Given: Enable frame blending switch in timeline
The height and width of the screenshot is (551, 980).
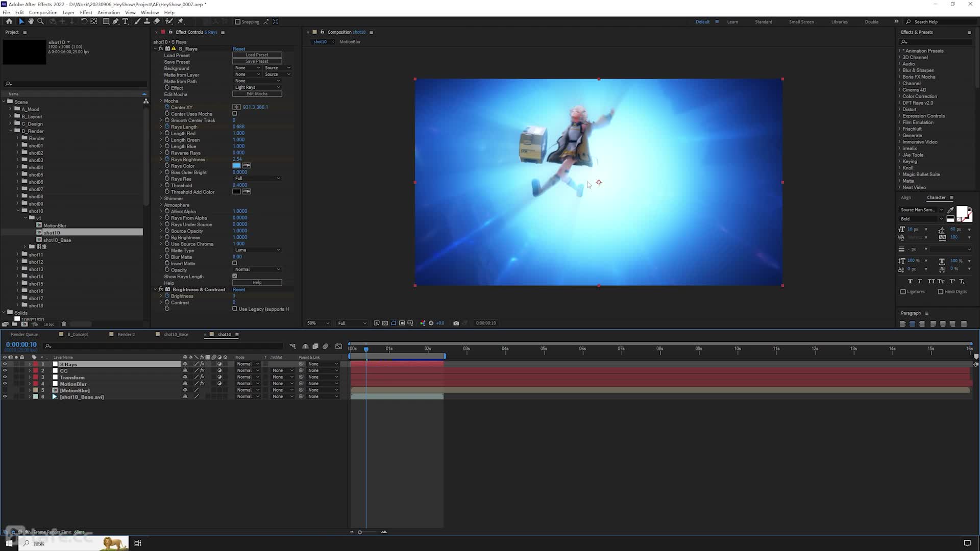Looking at the screenshot, I should click(315, 346).
